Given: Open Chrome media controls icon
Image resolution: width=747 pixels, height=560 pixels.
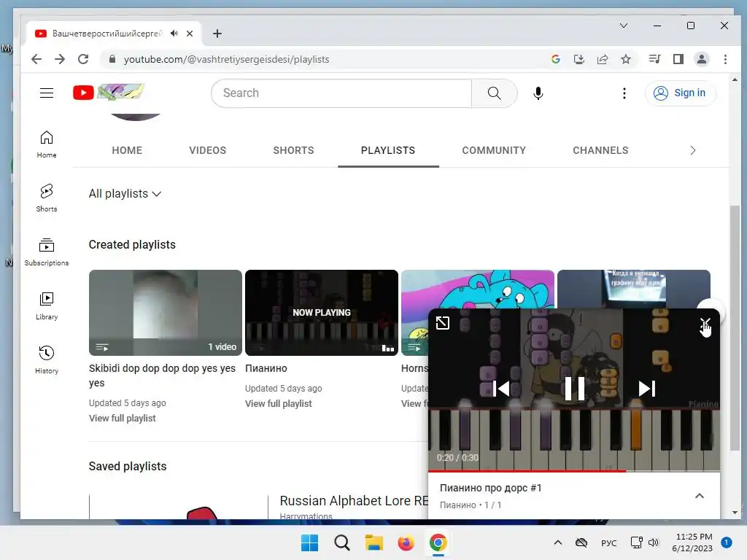Looking at the screenshot, I should 654,59.
